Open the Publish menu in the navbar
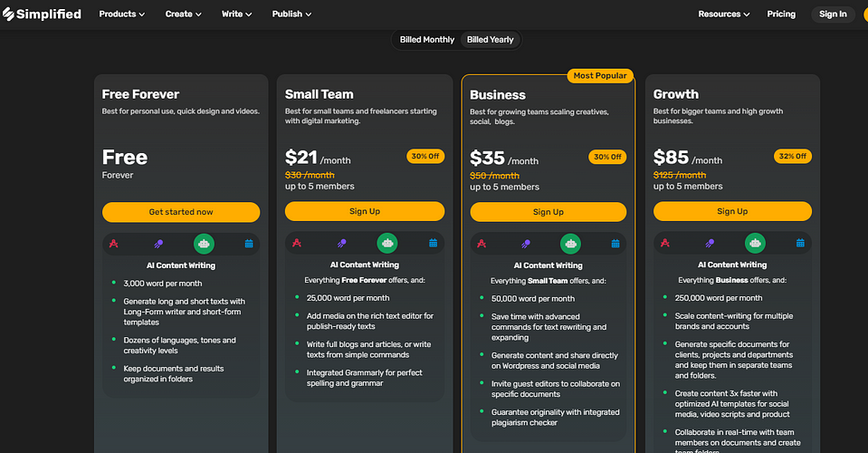Viewport: 868px width, 453px height. point(291,14)
